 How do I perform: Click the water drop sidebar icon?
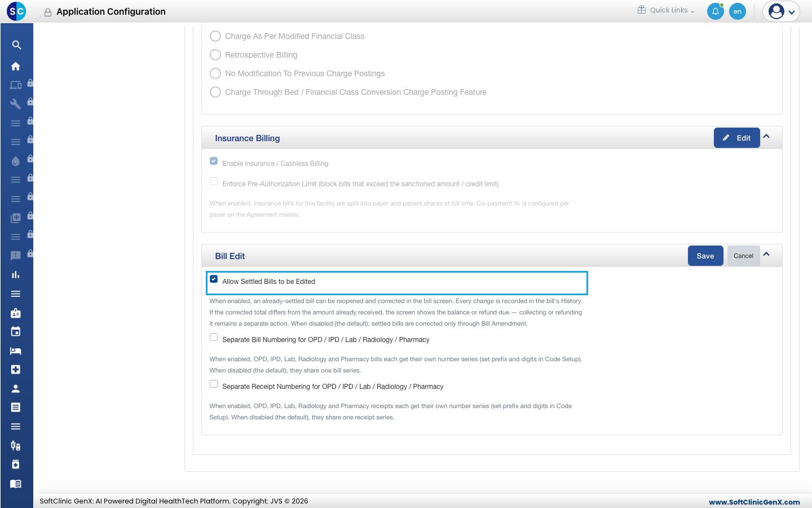tap(16, 161)
